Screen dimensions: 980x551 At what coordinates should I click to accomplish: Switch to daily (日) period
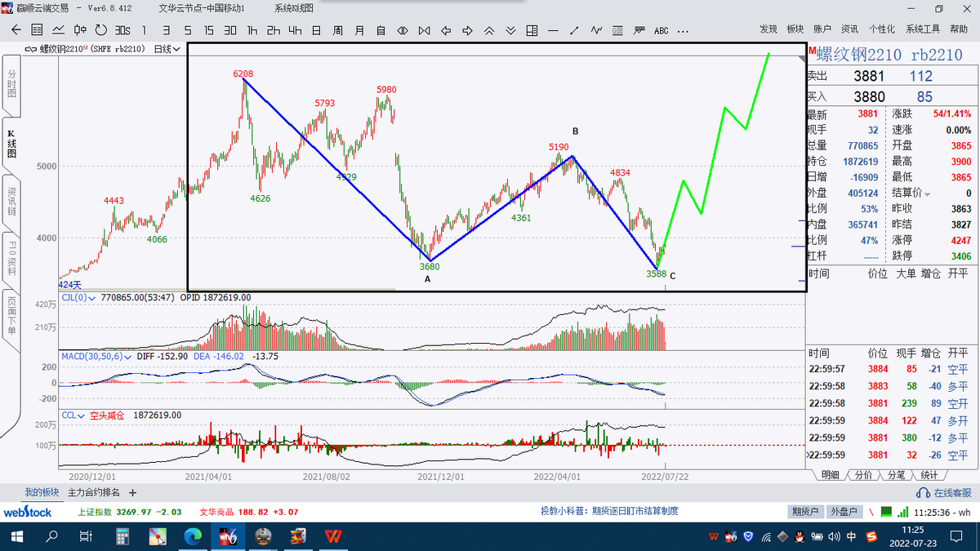316,30
